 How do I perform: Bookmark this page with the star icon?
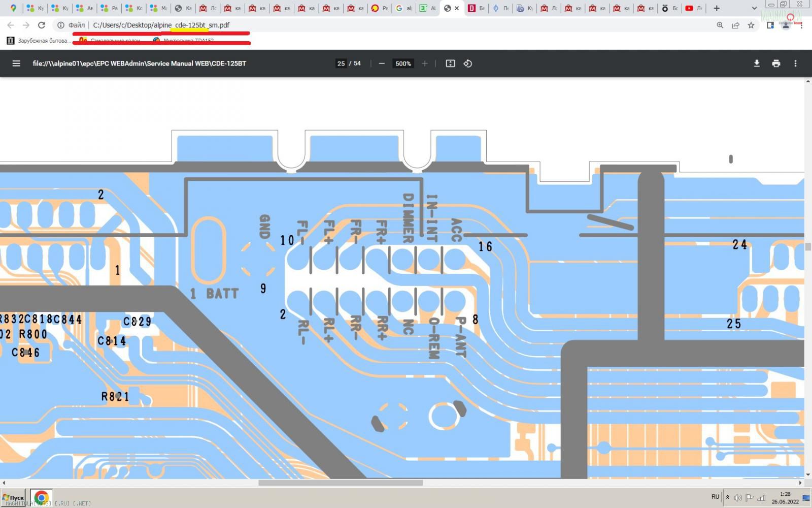coord(751,25)
